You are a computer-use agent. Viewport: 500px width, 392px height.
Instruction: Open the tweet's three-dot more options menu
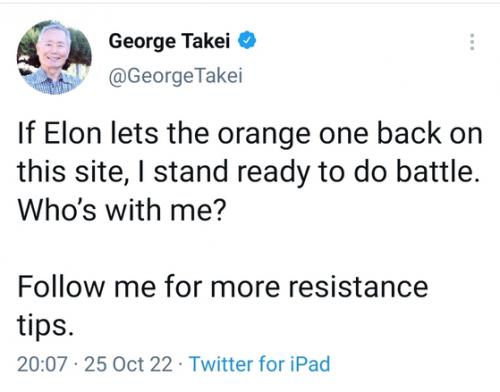[x=472, y=42]
